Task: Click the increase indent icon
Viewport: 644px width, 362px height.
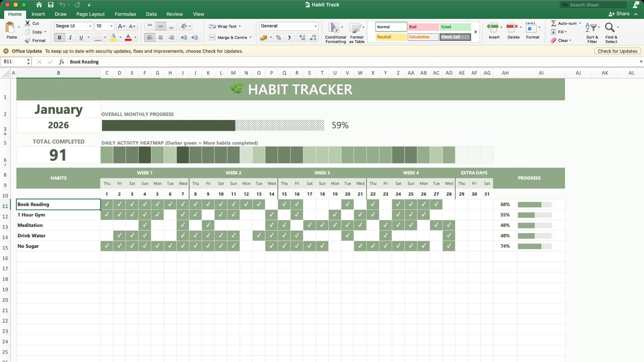Action: (195, 37)
